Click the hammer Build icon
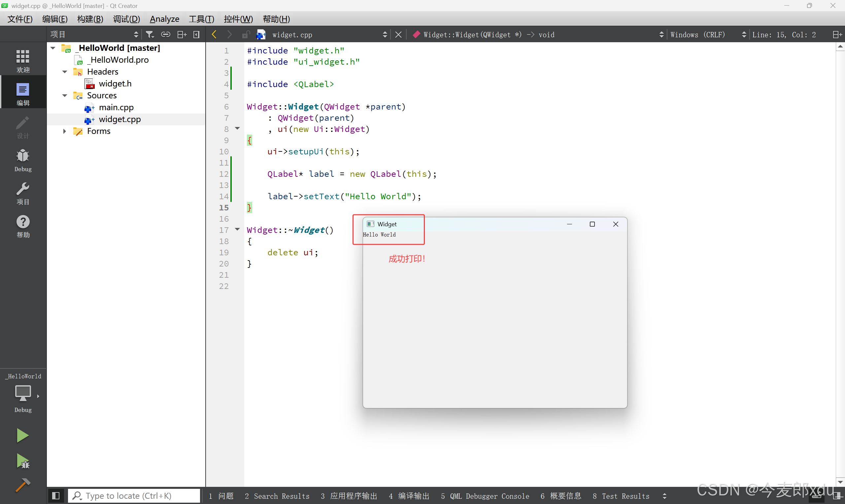The image size is (845, 504). click(22, 485)
